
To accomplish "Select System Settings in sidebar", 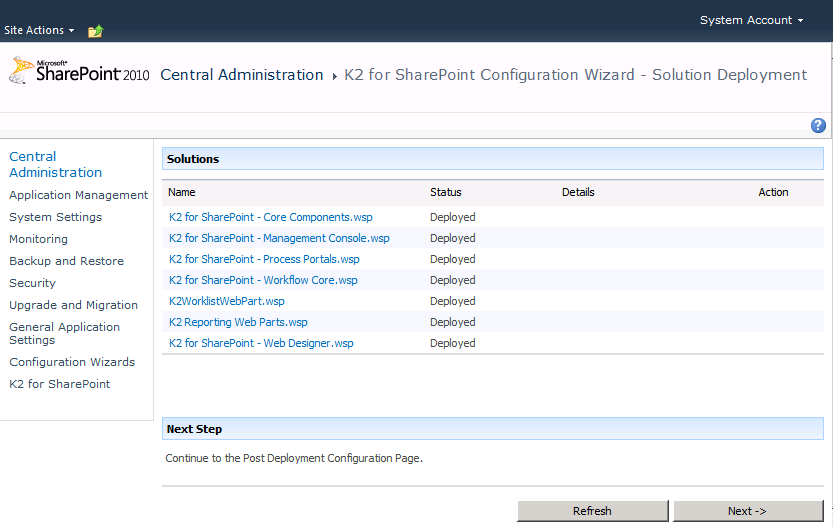I will click(55, 217).
